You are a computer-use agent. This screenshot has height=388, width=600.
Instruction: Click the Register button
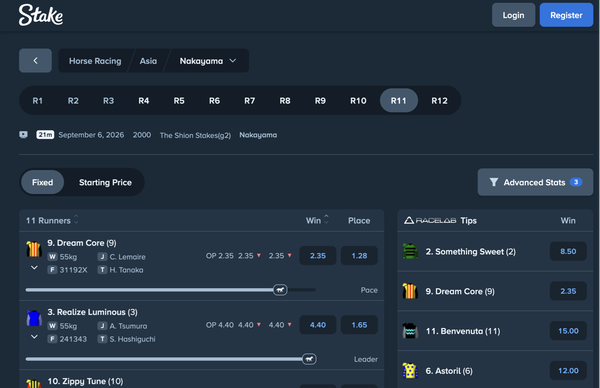pyautogui.click(x=566, y=15)
